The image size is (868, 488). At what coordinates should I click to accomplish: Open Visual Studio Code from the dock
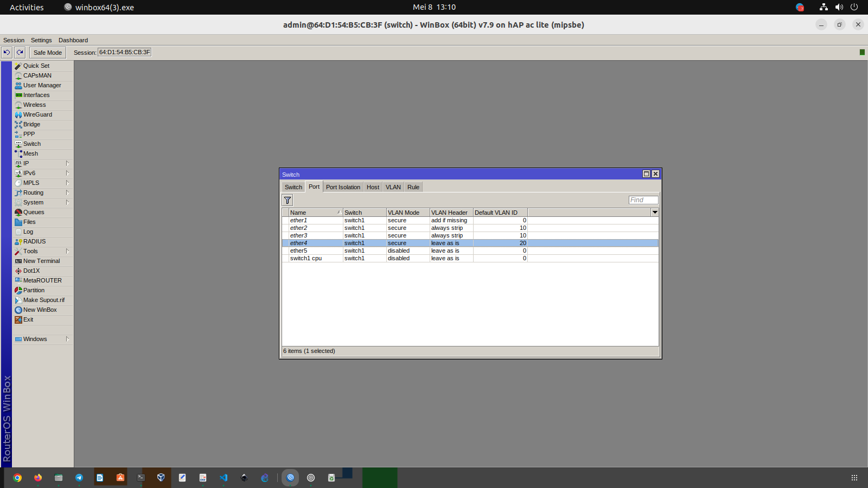[224, 478]
